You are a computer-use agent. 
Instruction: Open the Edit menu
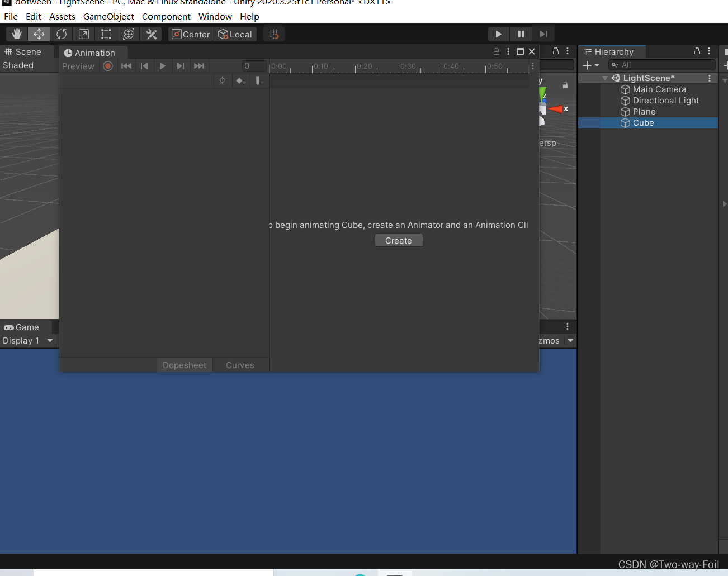click(x=34, y=17)
